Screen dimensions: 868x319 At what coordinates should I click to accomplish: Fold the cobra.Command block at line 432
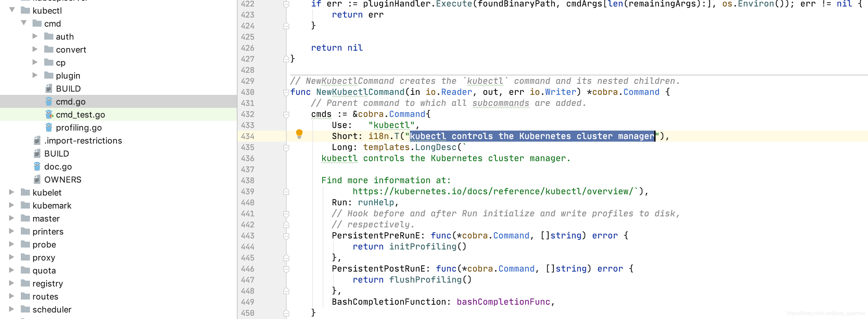286,114
